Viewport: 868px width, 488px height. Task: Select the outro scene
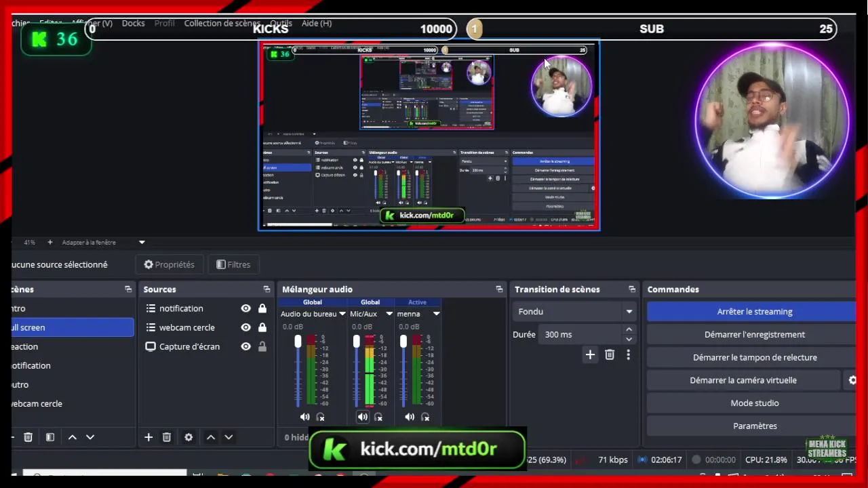pyautogui.click(x=71, y=384)
